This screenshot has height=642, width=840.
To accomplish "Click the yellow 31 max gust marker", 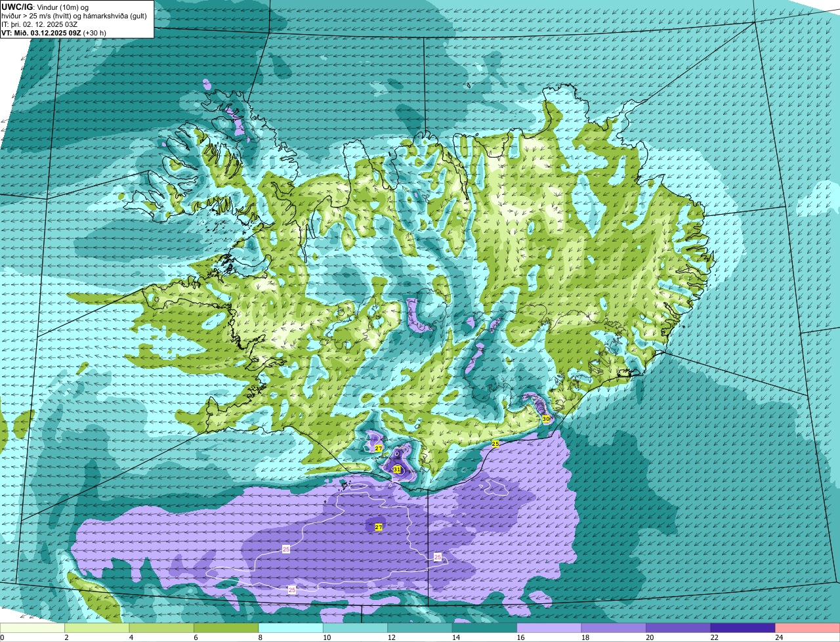I will 397,469.
